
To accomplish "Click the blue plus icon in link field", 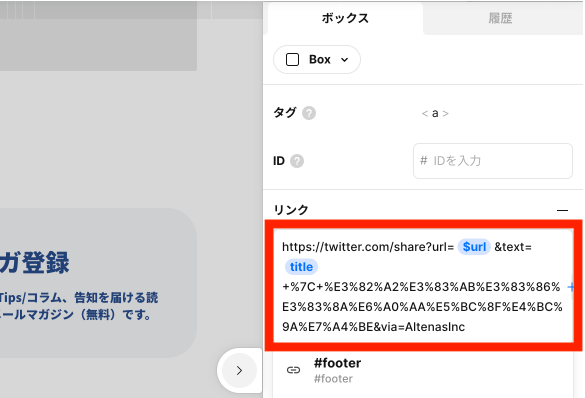I will pyautogui.click(x=570, y=287).
